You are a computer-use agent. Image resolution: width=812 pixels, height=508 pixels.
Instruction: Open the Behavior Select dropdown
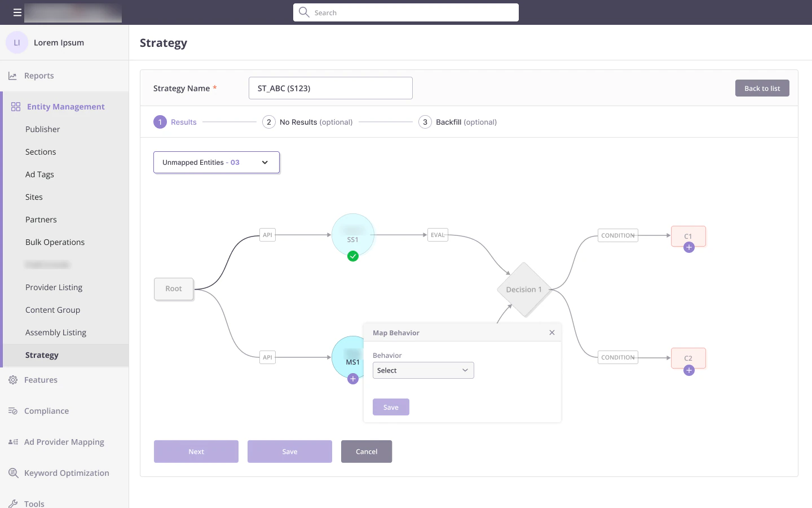(423, 370)
